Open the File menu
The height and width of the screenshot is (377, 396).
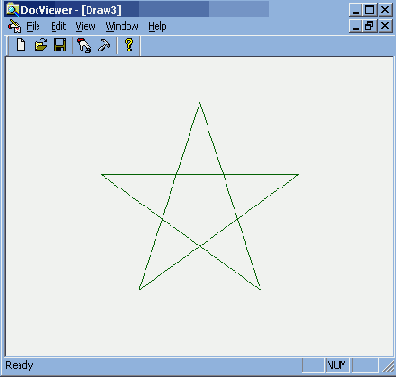(x=33, y=26)
